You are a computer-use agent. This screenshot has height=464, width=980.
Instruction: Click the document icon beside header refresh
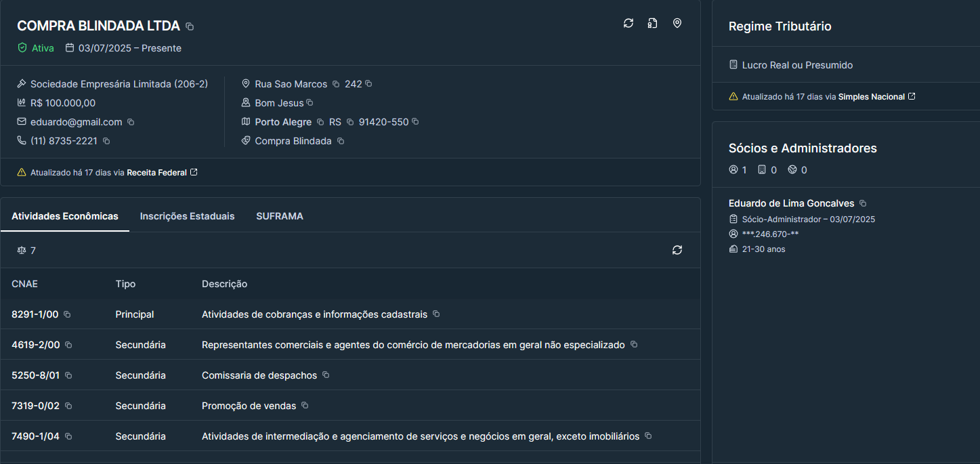[x=652, y=23]
